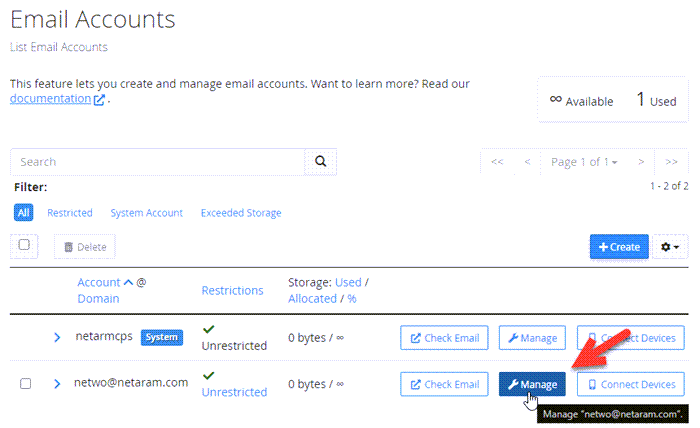The height and width of the screenshot is (428, 700).
Task: Click inside the Search input field
Action: pos(157,162)
